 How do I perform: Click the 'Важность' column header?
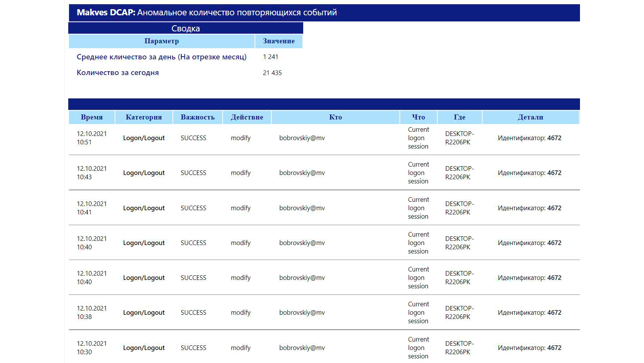[x=197, y=117]
